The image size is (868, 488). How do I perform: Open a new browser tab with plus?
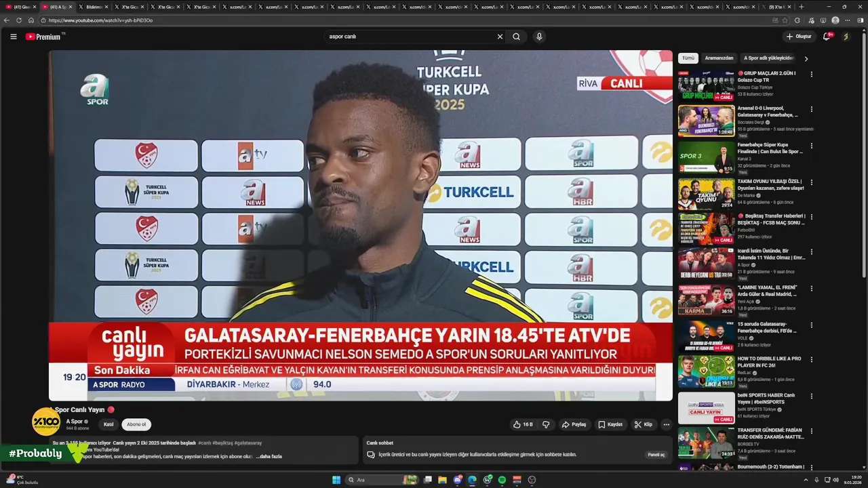[x=801, y=7]
